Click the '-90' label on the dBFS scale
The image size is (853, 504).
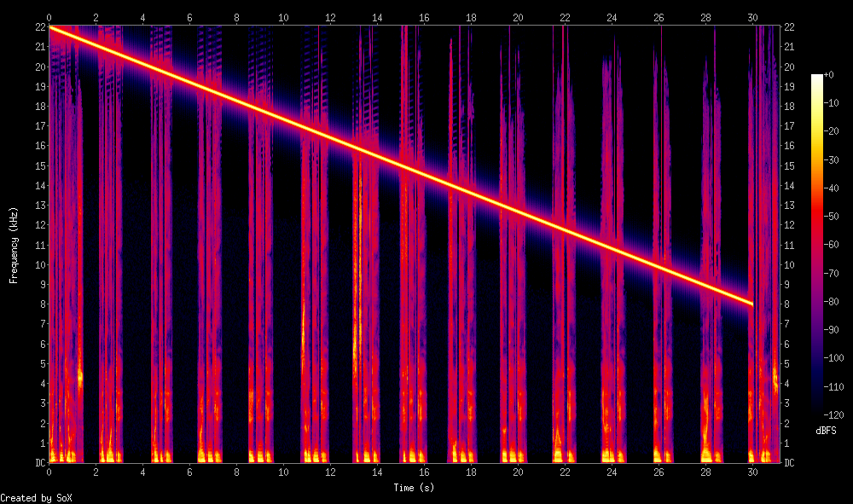[831, 329]
